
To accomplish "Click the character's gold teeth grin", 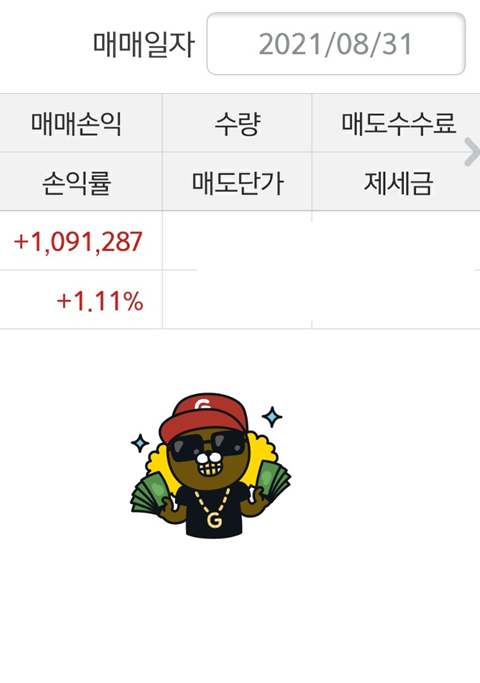I will click(210, 470).
